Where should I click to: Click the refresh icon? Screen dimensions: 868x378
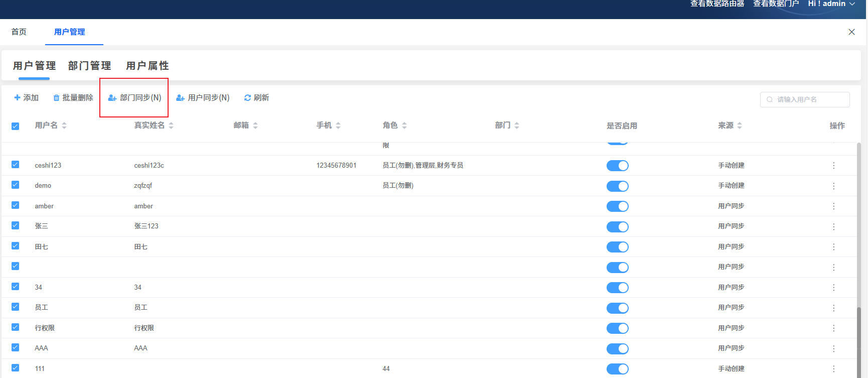(247, 98)
